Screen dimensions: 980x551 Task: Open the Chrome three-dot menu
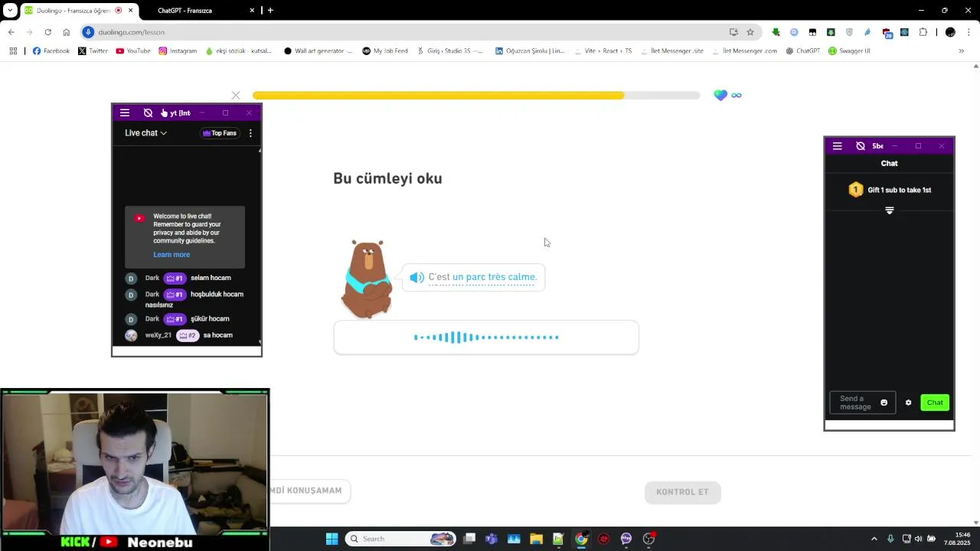[969, 32]
